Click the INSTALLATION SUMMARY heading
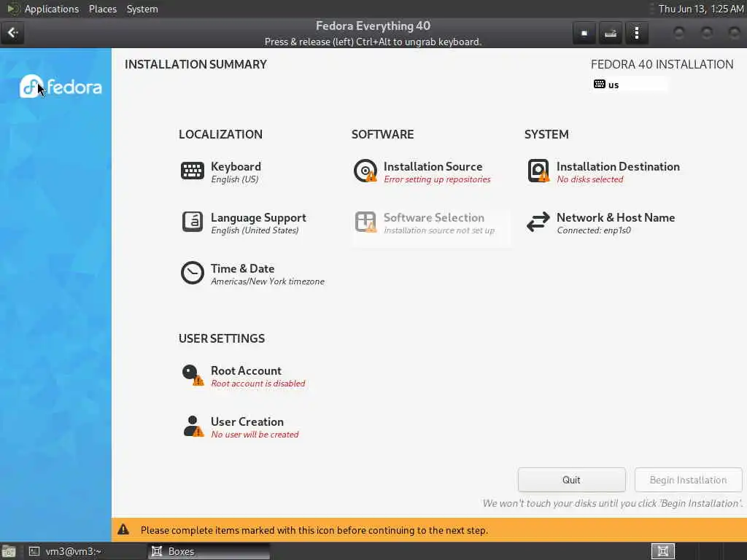 (x=196, y=64)
